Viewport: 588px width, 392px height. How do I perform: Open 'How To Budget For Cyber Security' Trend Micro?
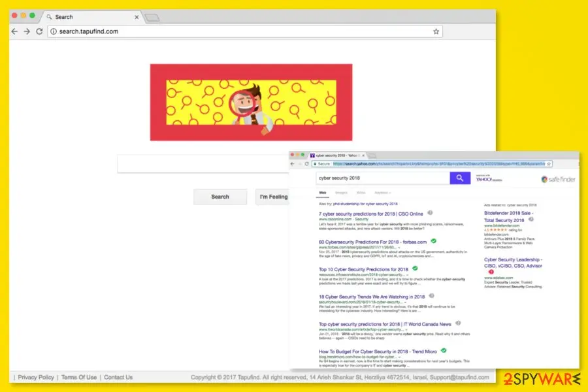tap(378, 351)
